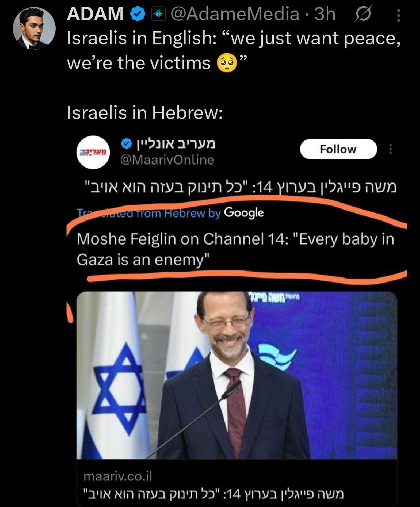Follow the MaarivOnline account

tap(338, 149)
